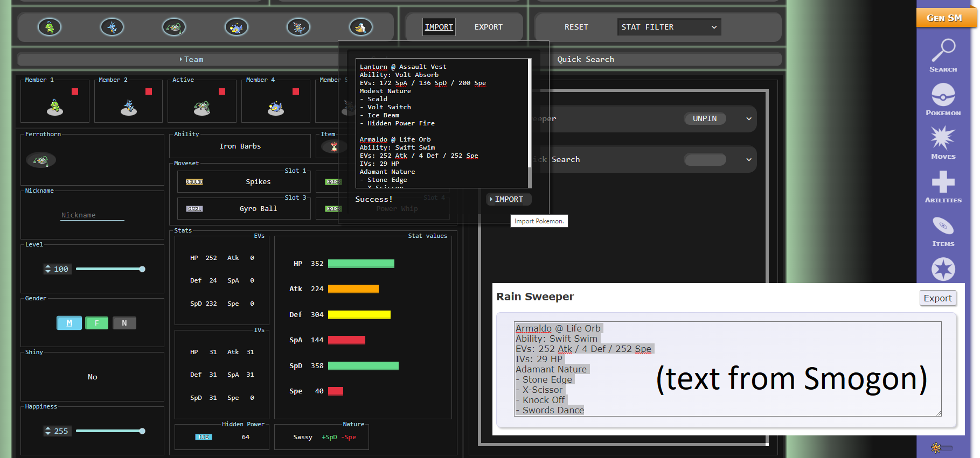Open the Sassy nature selector
980x458 pixels.
[303, 437]
